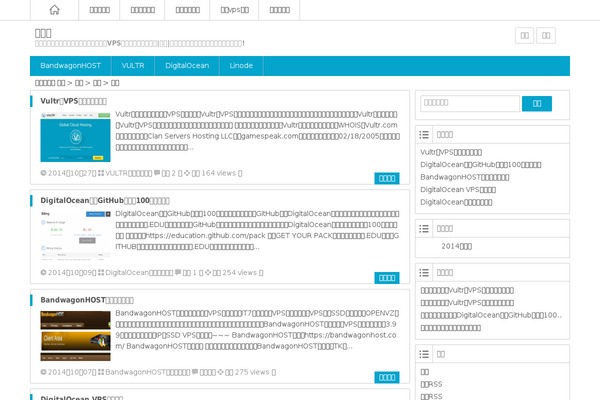Viewport: 600px width, 400px height.
Task: Click the blue search submit button
Action: click(x=537, y=103)
